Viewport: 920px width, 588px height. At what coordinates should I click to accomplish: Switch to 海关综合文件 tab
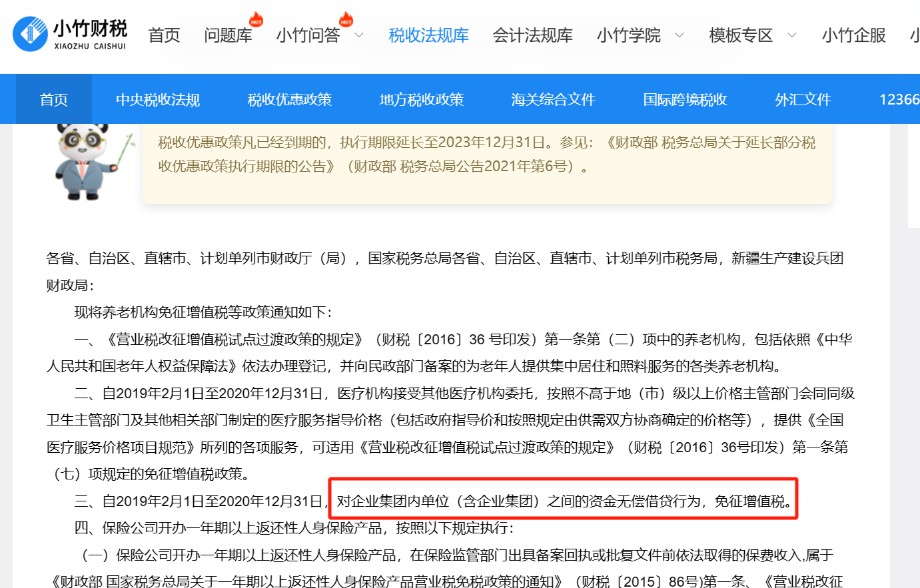(553, 99)
